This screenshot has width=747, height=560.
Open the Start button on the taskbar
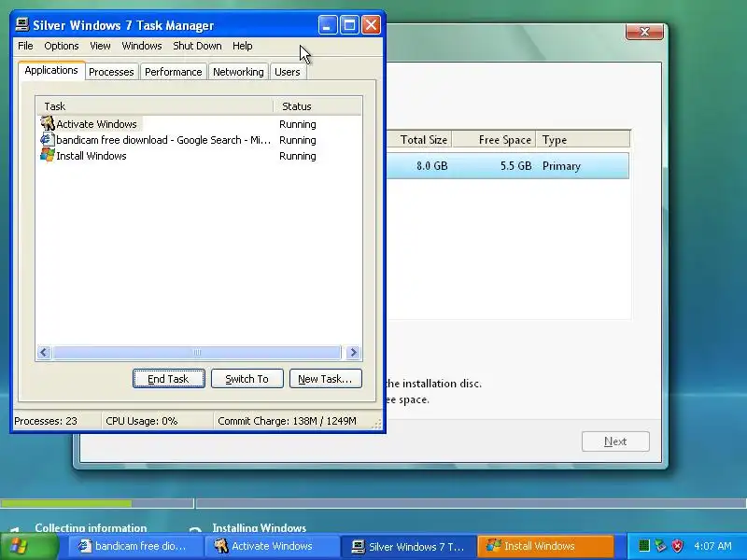pyautogui.click(x=30, y=546)
